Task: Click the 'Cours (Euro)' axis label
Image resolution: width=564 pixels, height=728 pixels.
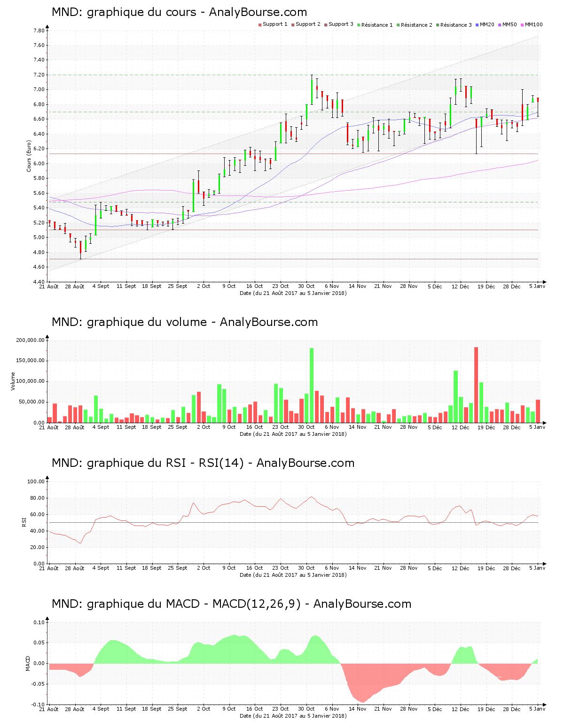Action: click(29, 156)
